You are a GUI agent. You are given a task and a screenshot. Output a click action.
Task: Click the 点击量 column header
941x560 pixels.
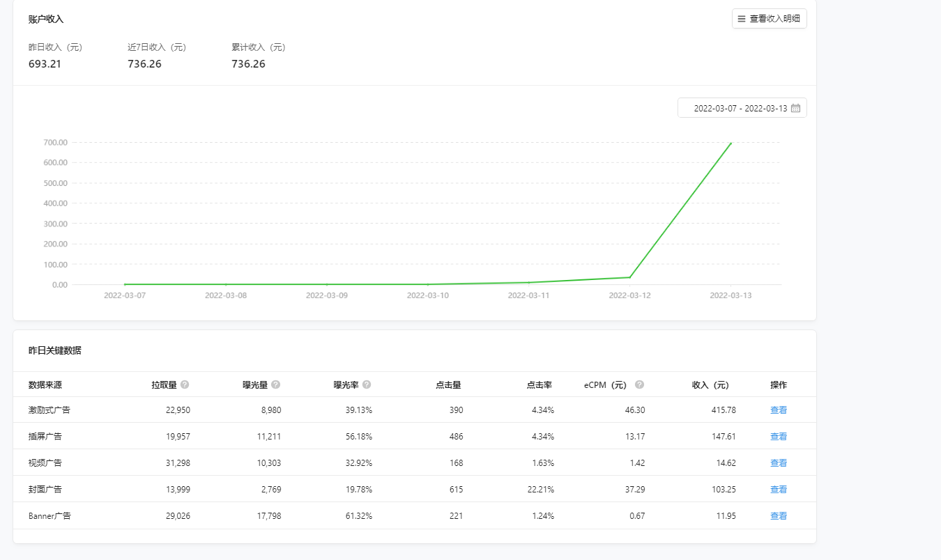point(448,384)
